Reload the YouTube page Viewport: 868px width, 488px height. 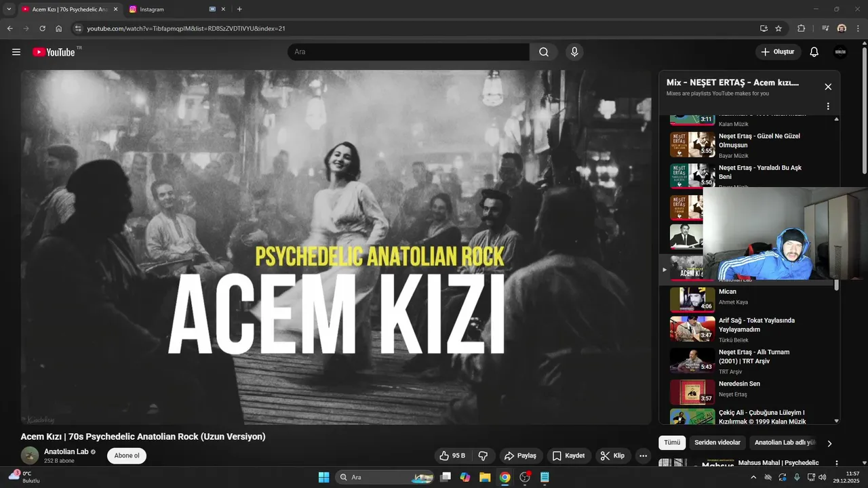pos(42,28)
